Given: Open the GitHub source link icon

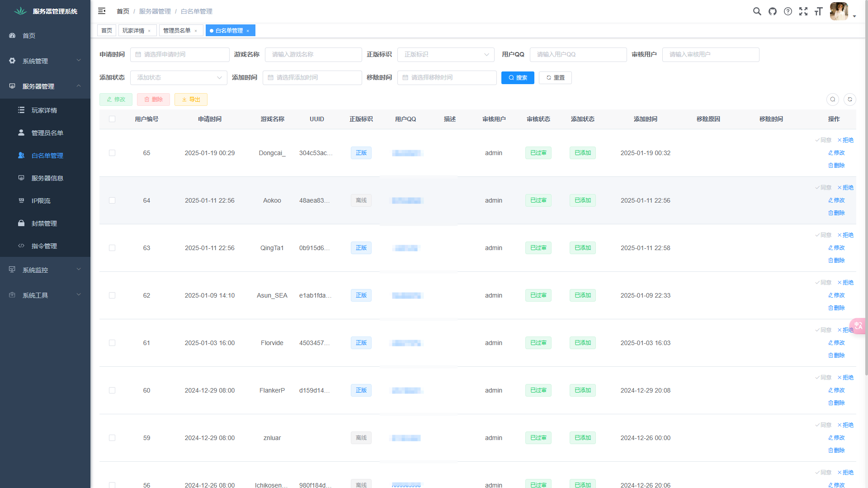Looking at the screenshot, I should pyautogui.click(x=773, y=11).
